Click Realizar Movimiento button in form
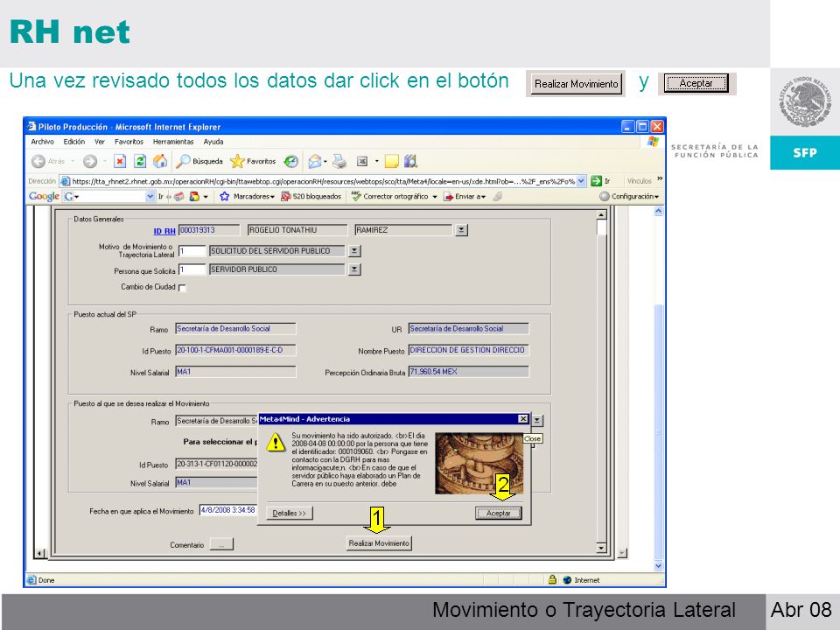The image size is (840, 630). pyautogui.click(x=379, y=543)
